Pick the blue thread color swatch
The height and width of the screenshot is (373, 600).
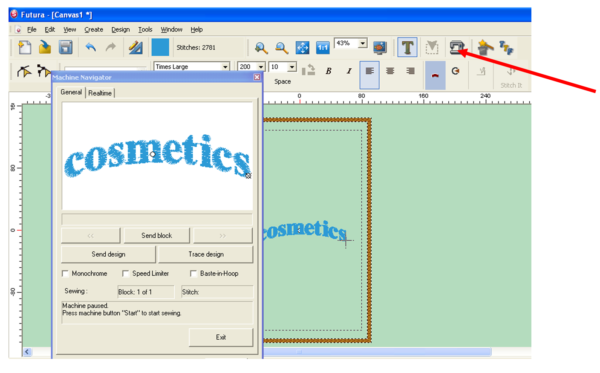point(160,47)
